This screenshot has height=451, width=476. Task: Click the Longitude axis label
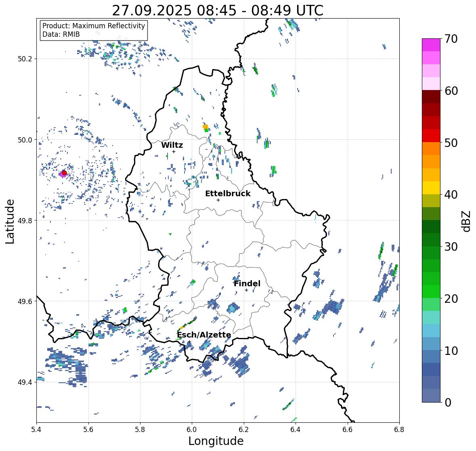(216, 441)
